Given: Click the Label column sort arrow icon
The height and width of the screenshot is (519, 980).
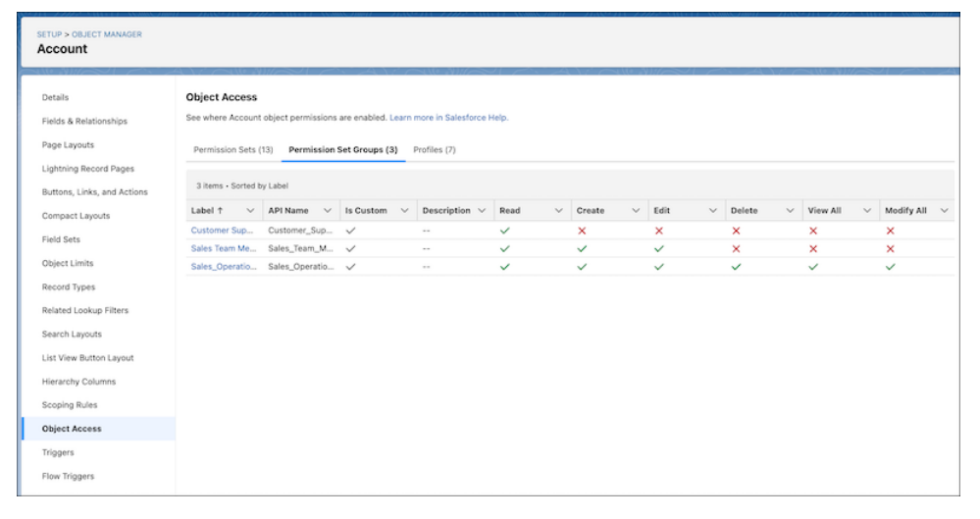Looking at the screenshot, I should coord(222,211).
